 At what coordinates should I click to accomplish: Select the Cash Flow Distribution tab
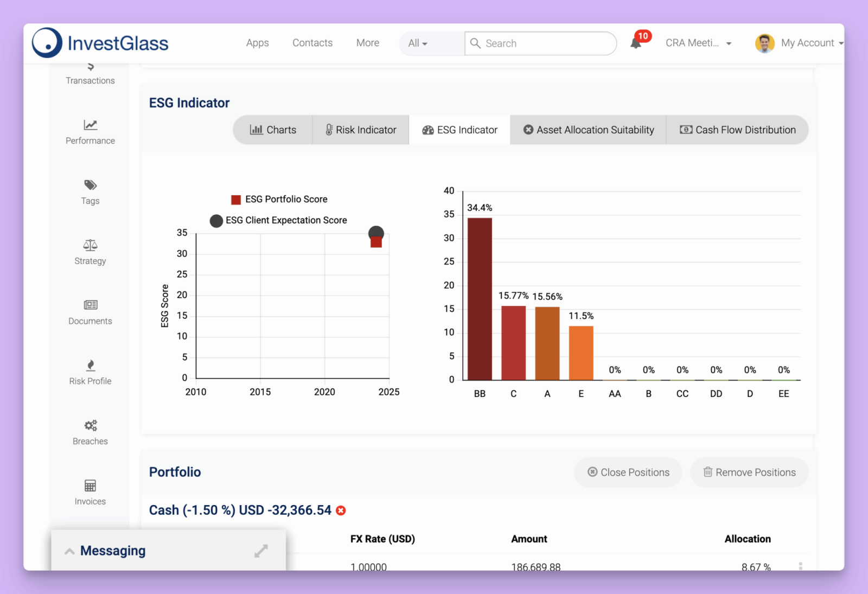pos(738,130)
